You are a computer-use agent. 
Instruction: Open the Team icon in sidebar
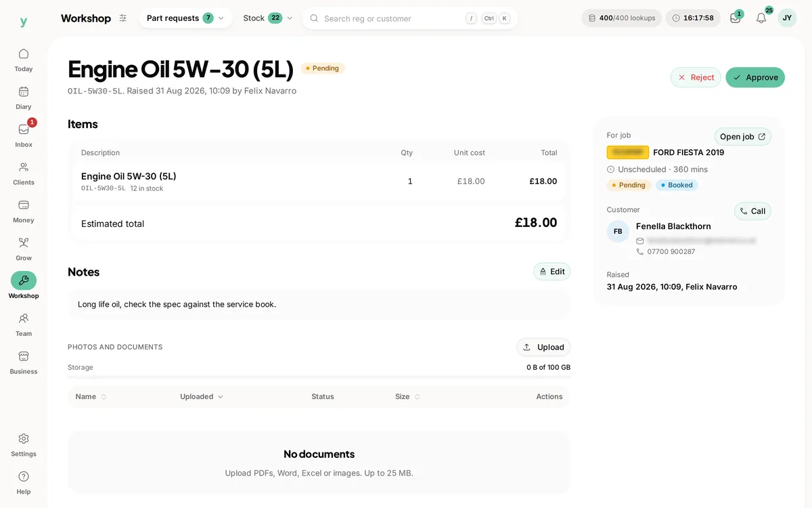pos(24,318)
